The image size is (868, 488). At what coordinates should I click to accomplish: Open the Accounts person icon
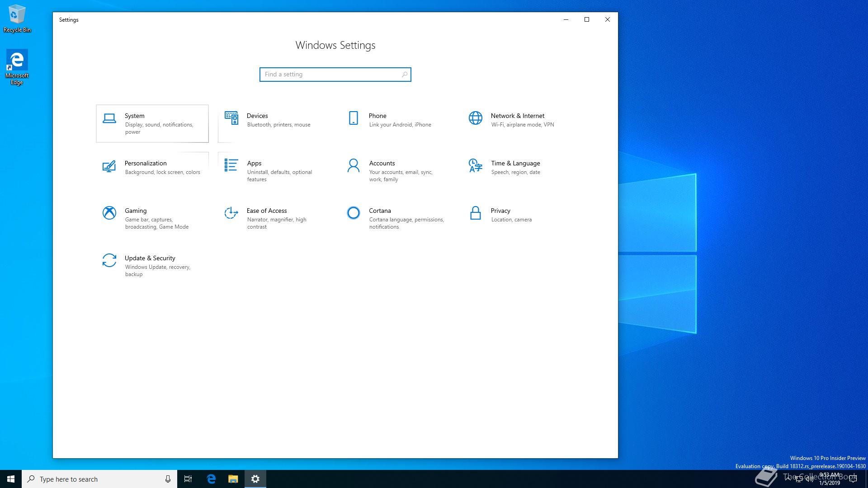pos(354,165)
